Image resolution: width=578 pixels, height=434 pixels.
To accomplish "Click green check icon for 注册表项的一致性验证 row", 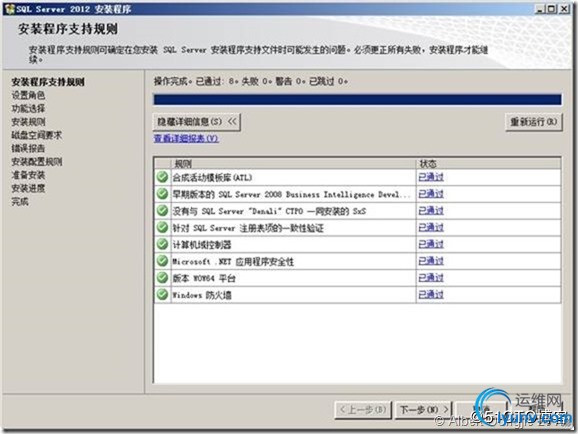I will pos(162,227).
